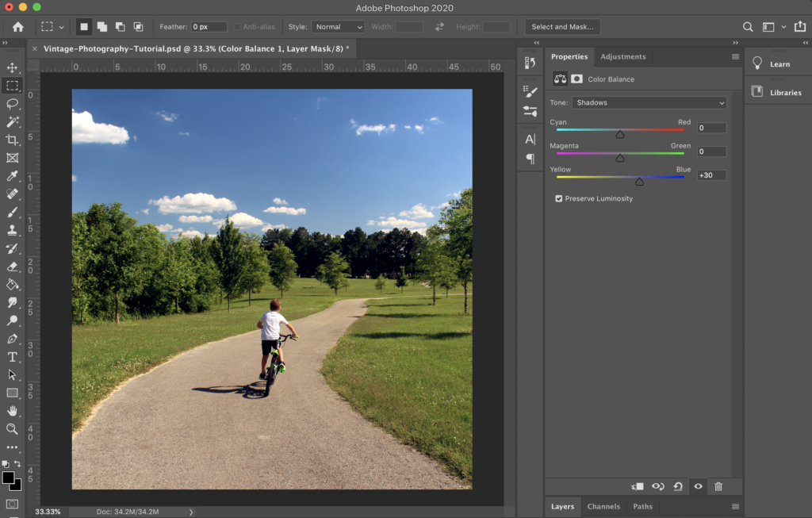Select the Lasso tool
This screenshot has width=812, height=518.
click(x=12, y=103)
